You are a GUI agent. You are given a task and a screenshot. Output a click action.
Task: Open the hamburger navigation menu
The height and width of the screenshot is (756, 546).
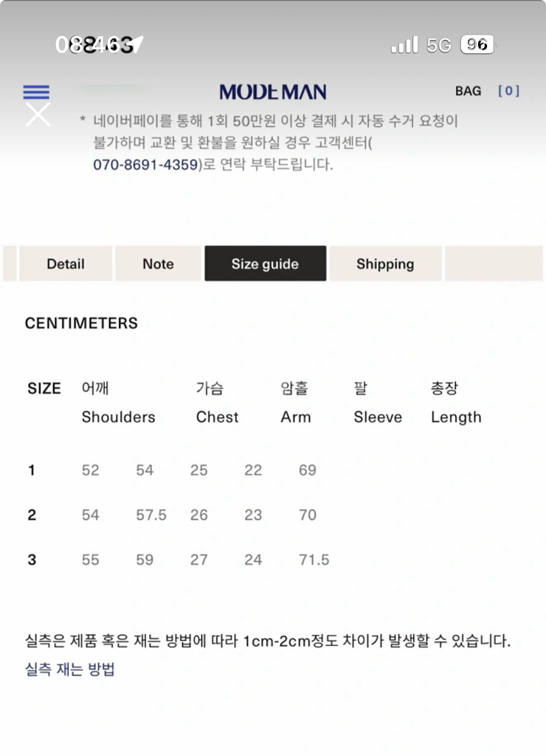(x=36, y=92)
